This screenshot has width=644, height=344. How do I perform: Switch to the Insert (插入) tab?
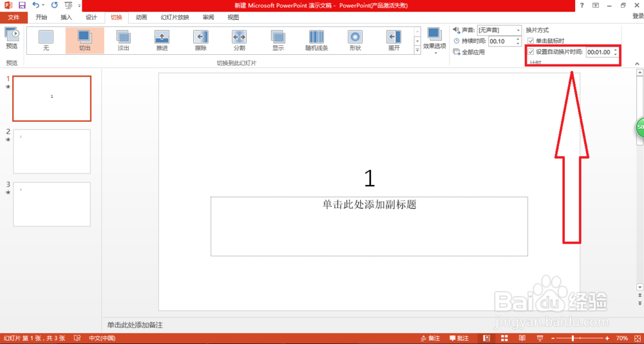[x=66, y=17]
